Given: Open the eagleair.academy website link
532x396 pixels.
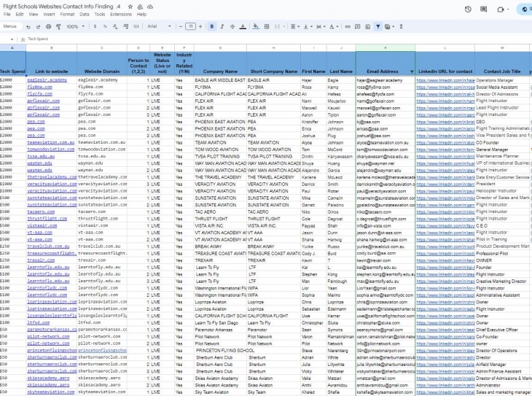Looking at the screenshot, I should click(x=47, y=80).
